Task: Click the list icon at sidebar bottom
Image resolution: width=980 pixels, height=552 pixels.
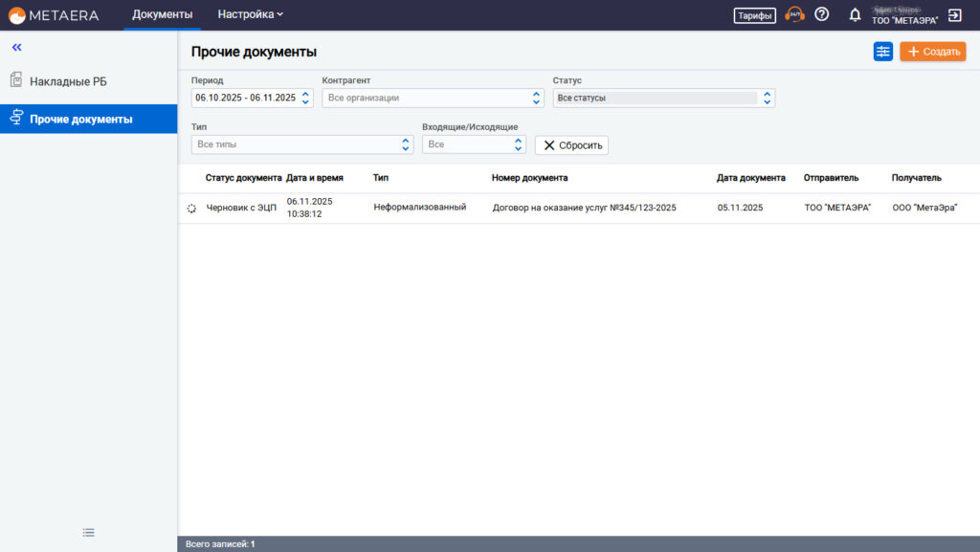Action: 88,532
